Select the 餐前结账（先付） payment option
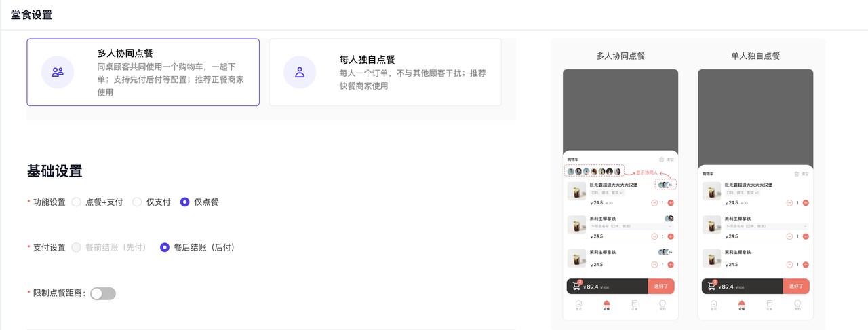 pos(109,248)
